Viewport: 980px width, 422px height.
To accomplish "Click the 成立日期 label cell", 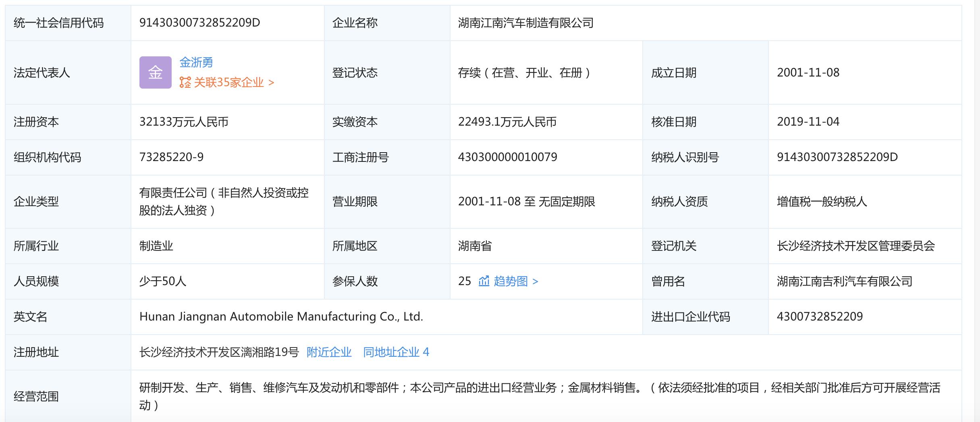I will click(706, 73).
